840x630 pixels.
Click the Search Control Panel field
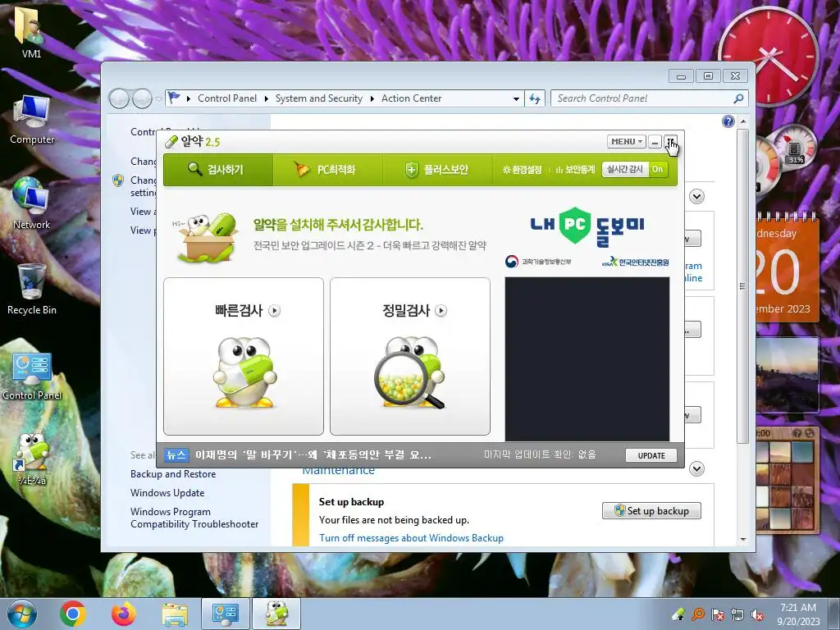[x=641, y=98]
